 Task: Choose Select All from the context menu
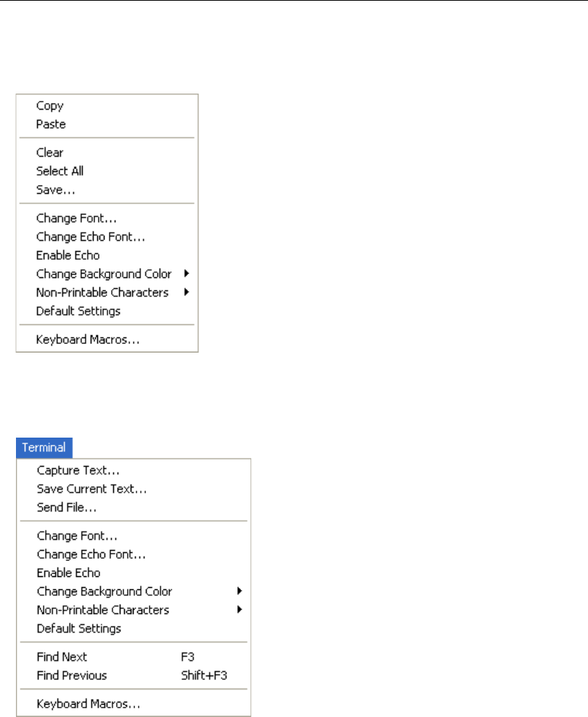click(60, 171)
